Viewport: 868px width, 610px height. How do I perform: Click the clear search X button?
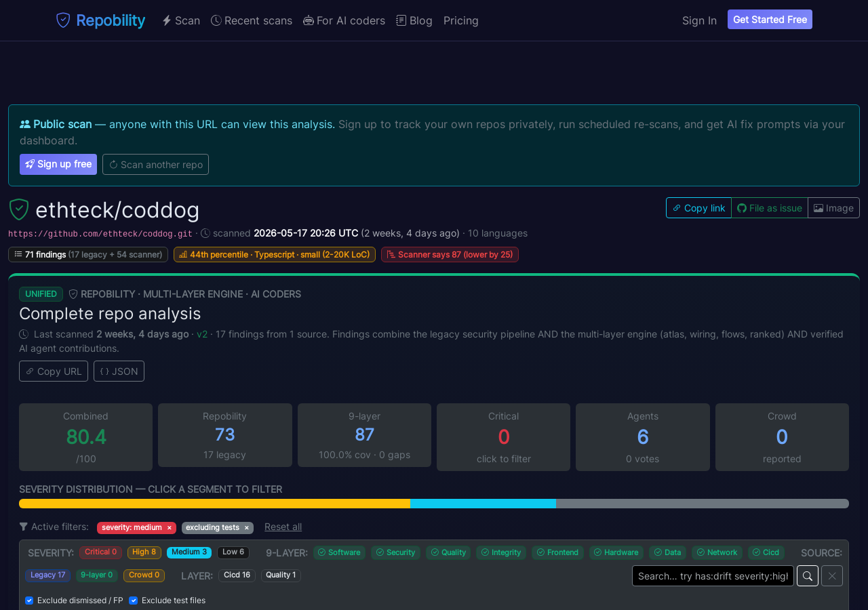832,576
